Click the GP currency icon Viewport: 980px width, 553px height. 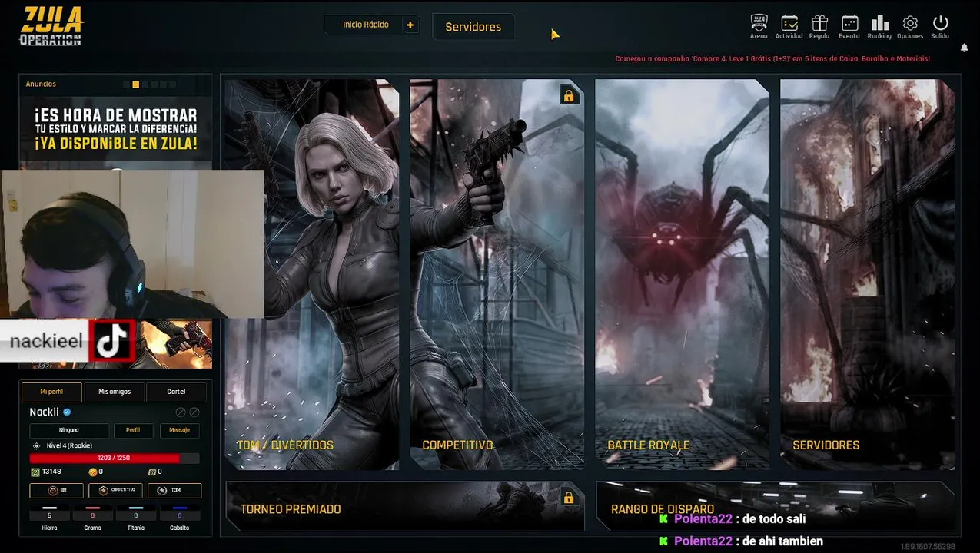[152, 472]
